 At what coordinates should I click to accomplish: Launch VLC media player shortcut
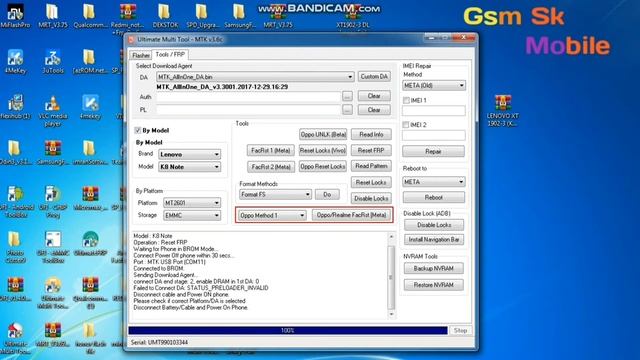[x=53, y=110]
